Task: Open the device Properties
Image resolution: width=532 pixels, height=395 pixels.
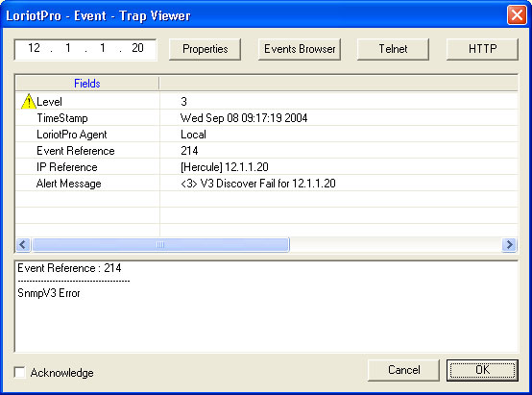Action: point(205,49)
